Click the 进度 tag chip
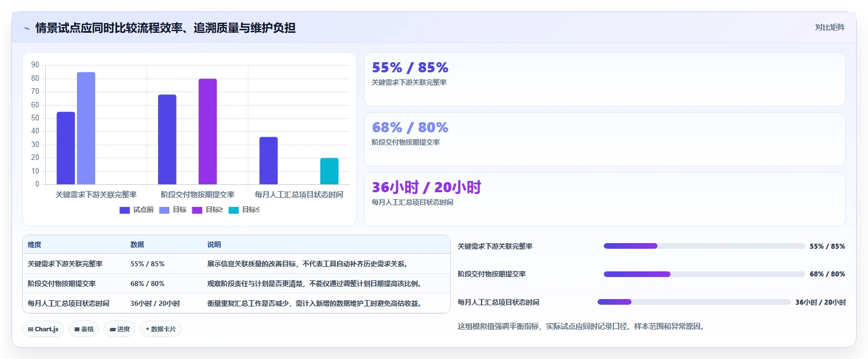 (x=119, y=329)
